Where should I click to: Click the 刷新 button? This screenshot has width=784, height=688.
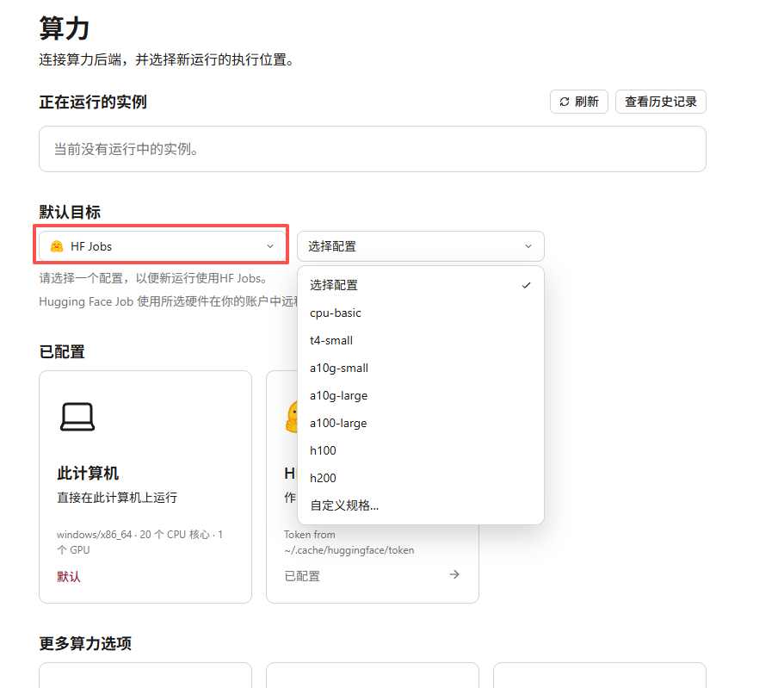click(x=579, y=102)
